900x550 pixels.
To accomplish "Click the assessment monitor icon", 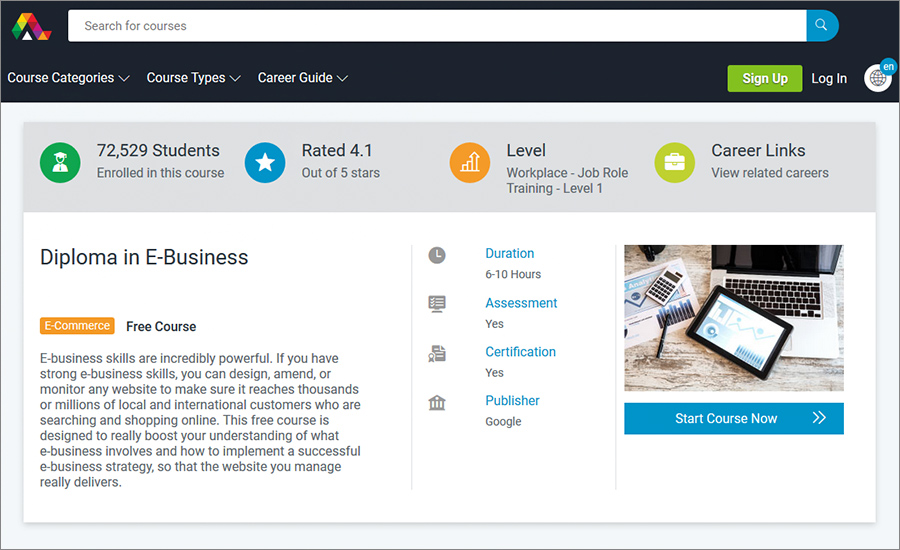I will 437,304.
